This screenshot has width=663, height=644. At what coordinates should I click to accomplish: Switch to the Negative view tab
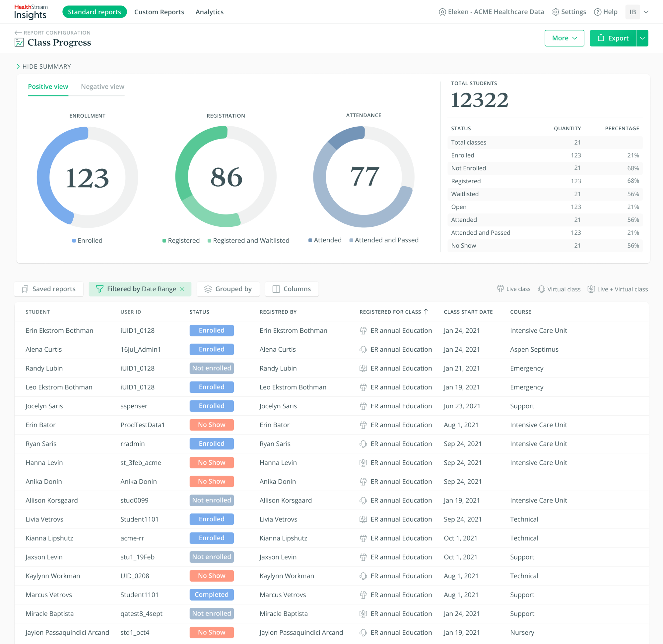click(102, 87)
